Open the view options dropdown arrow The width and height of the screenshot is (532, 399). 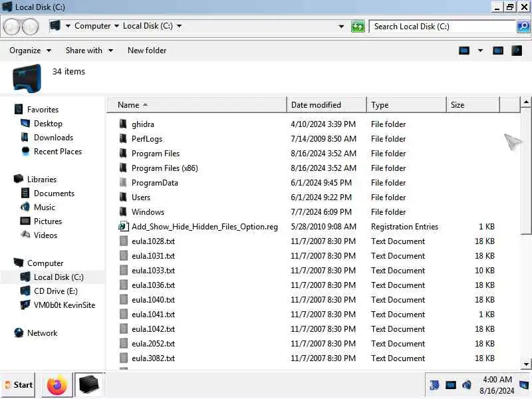(480, 51)
